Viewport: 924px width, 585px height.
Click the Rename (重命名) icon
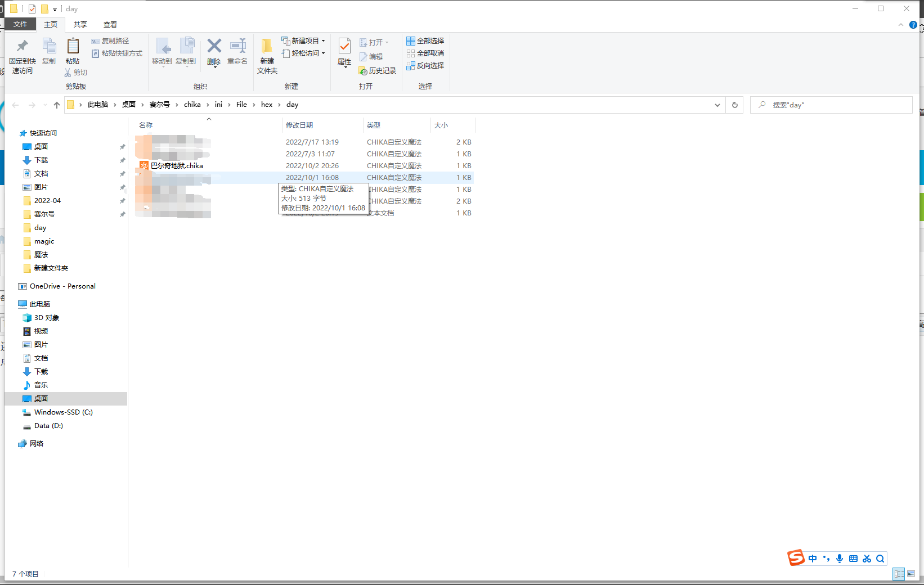[238, 46]
